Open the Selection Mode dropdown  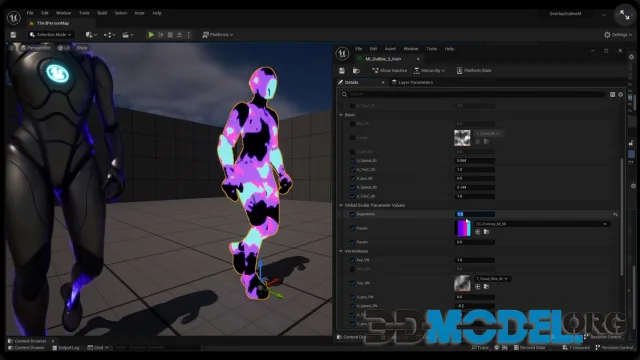51,35
